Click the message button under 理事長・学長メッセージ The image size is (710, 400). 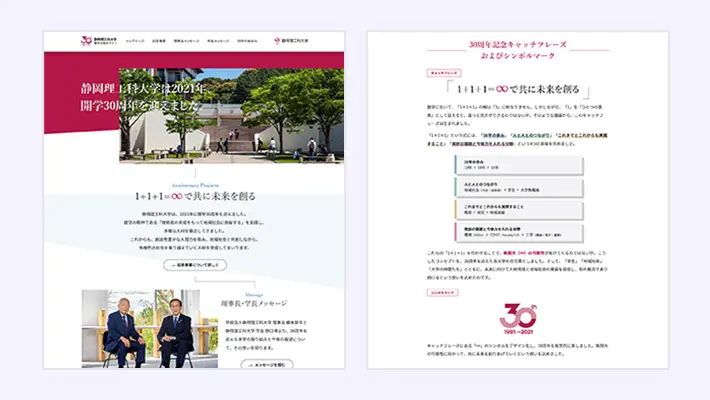(265, 364)
